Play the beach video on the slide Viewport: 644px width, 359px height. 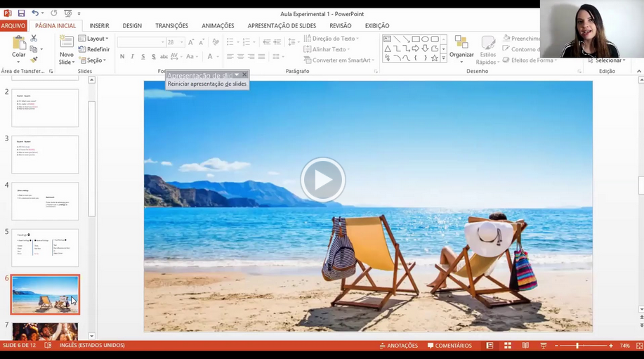click(323, 180)
